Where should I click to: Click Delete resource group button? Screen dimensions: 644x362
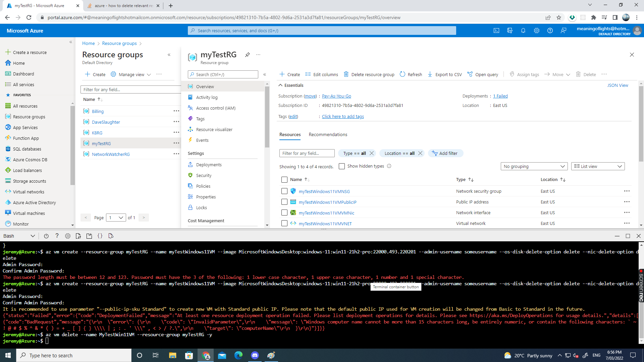(x=369, y=74)
